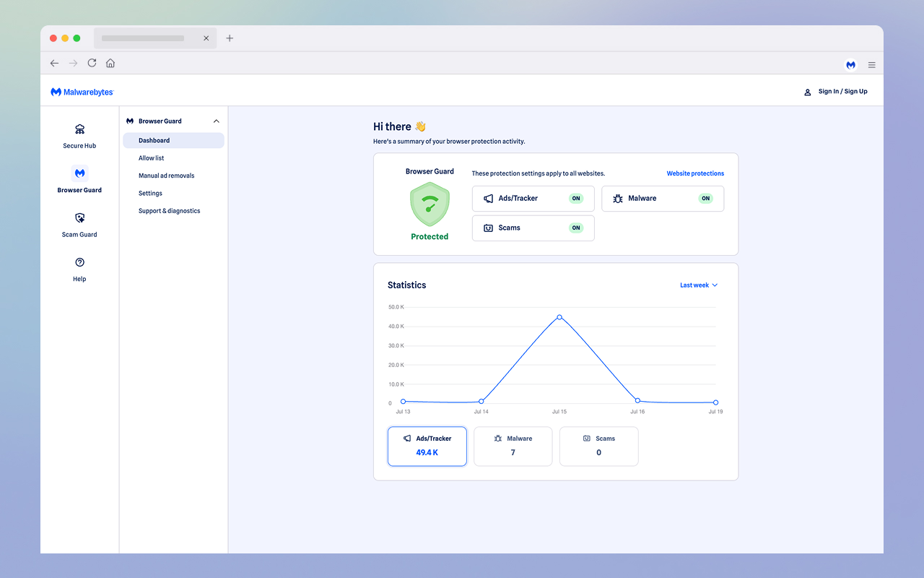The width and height of the screenshot is (924, 578).
Task: Select the Ads/Tracker 49.4 K statistics card
Action: tap(427, 447)
